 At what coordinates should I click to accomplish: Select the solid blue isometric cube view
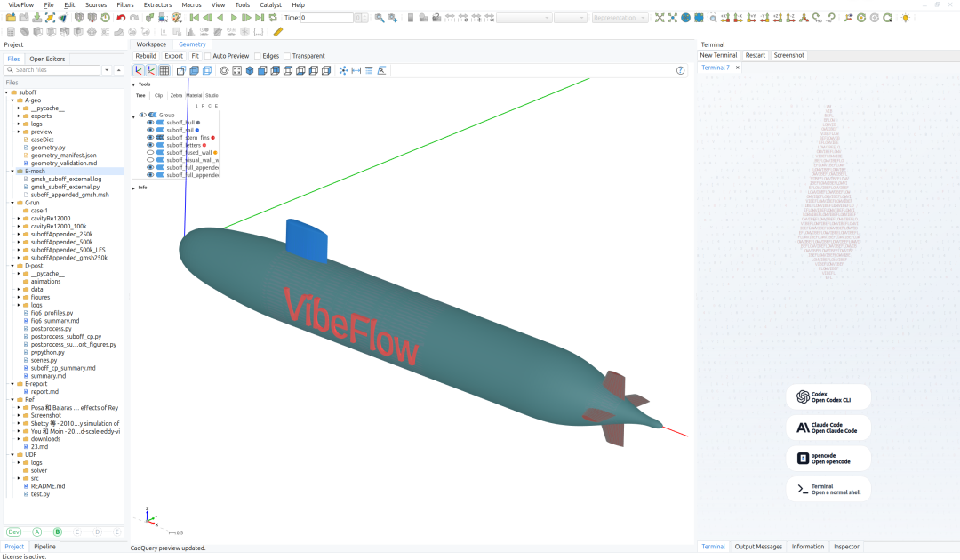coord(250,70)
